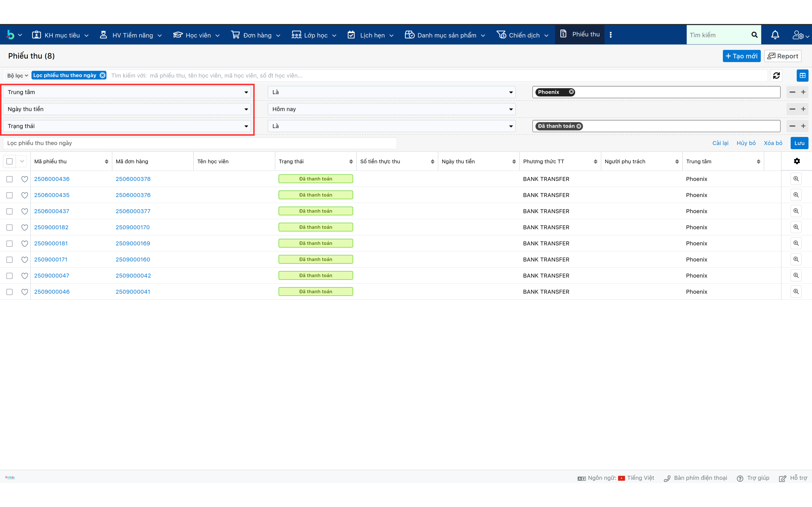
Task: Open column settings gear icon
Action: [x=797, y=161]
